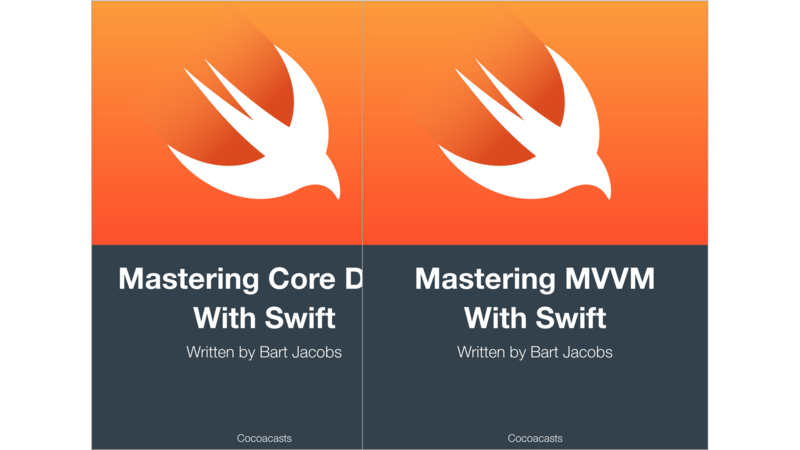This screenshot has width=800, height=450.
Task: Click 'Cocoacasts' at the bottom of the MVVM cover
Action: click(x=535, y=438)
